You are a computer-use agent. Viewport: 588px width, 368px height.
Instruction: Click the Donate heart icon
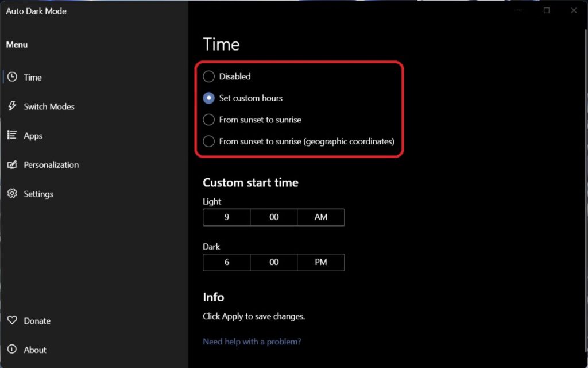click(x=13, y=320)
